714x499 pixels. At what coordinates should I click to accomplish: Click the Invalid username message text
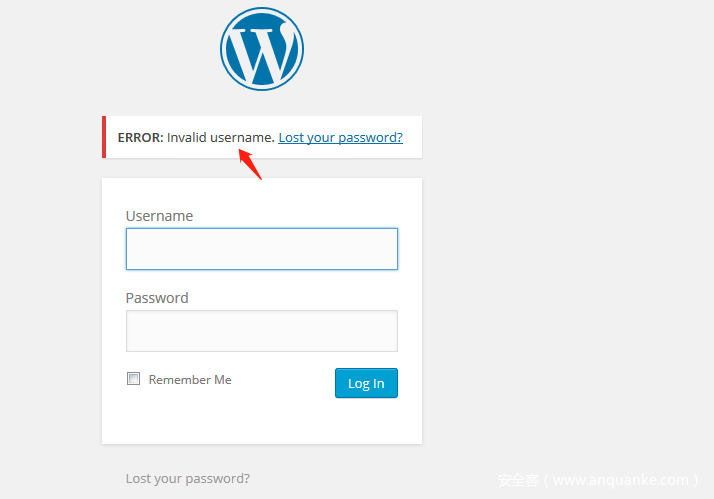click(220, 137)
